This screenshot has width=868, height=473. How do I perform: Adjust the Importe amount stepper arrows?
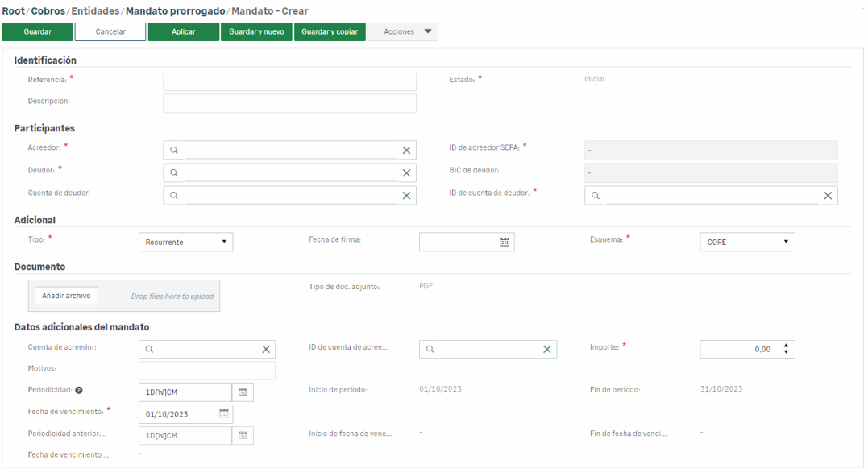coord(787,349)
